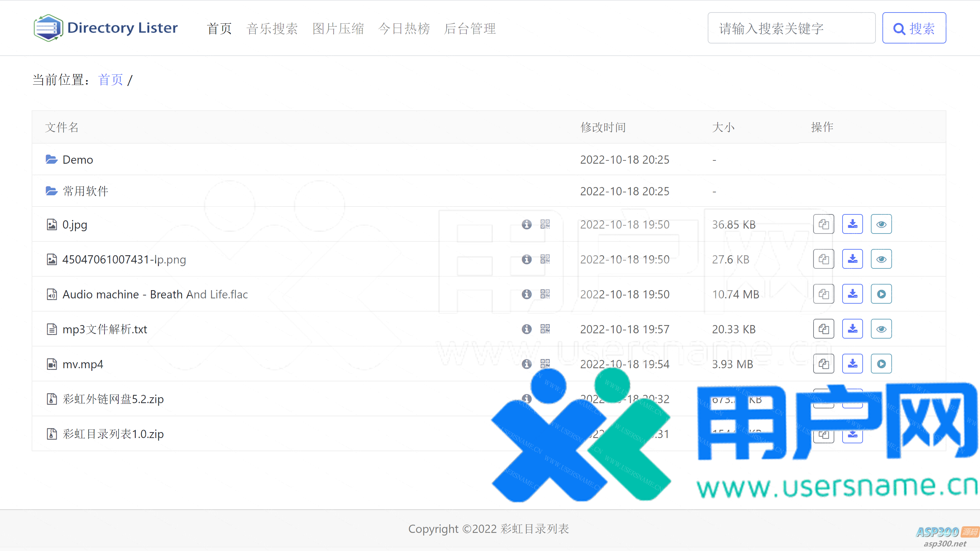
Task: Open file 0.jpg
Action: [x=75, y=225]
